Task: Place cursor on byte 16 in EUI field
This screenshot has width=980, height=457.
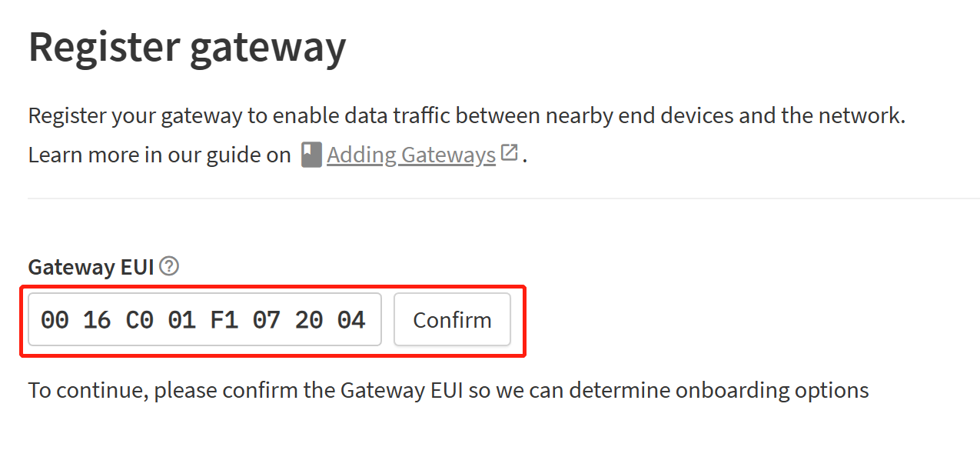Action: click(97, 319)
